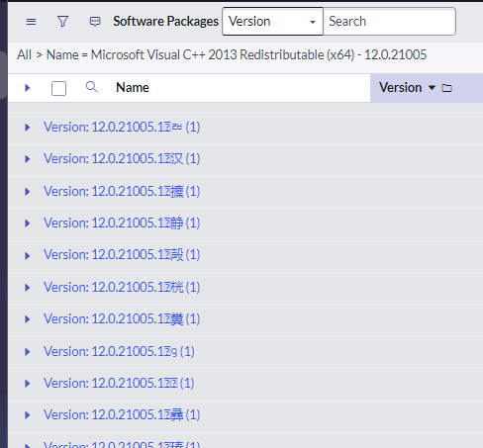Click the column search magnifier icon
This screenshot has width=483, height=448.
coord(91,87)
